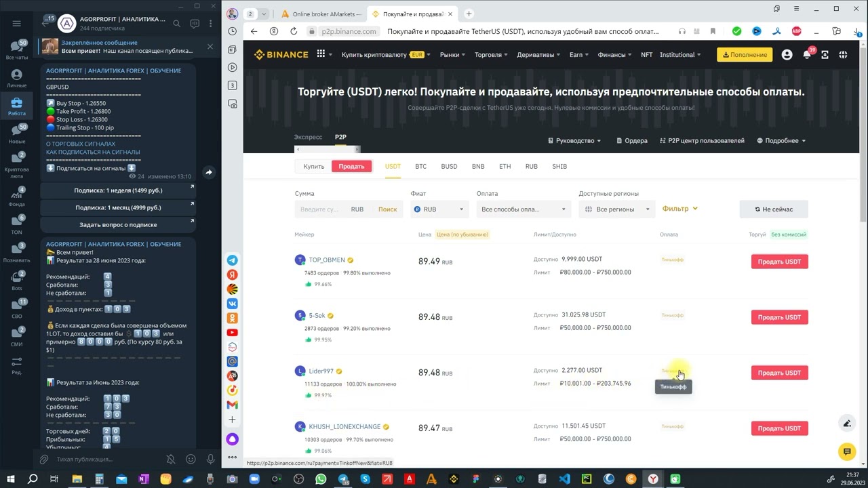Expand Рынки menu in Binance header
Viewport: 868px width, 488px height.
click(452, 55)
